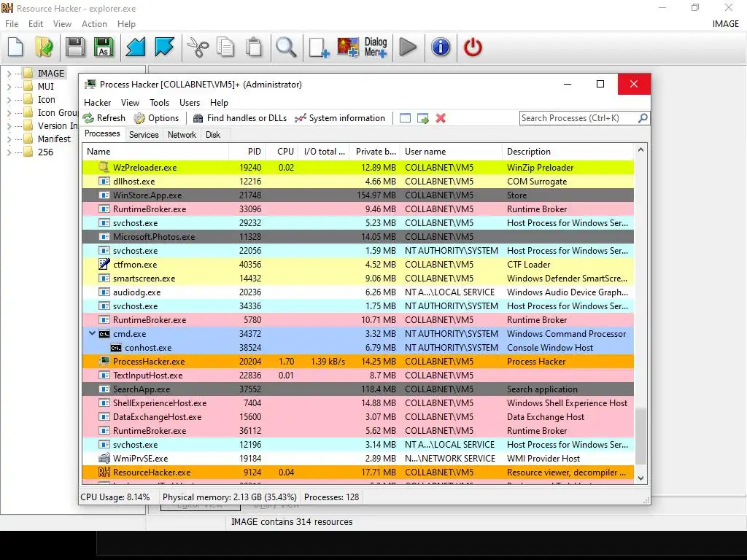
Task: Select the Processes tab
Action: point(102,134)
